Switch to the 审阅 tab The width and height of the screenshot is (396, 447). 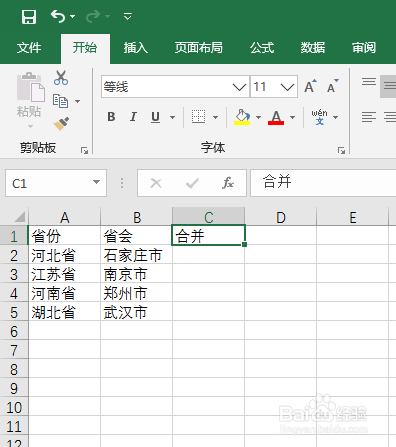pos(364,48)
